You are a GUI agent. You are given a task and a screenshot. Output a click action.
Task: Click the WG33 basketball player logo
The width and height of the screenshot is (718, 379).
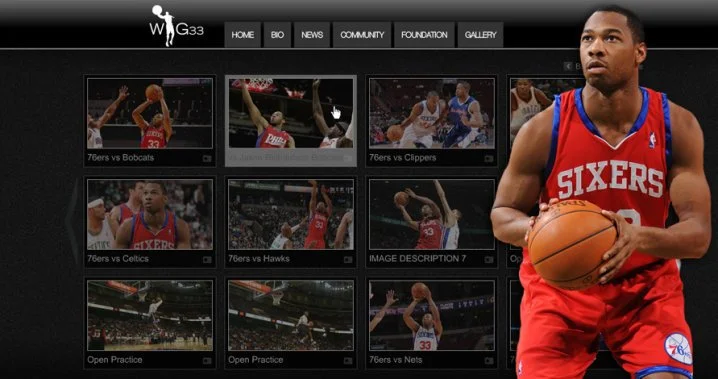pyautogui.click(x=176, y=26)
